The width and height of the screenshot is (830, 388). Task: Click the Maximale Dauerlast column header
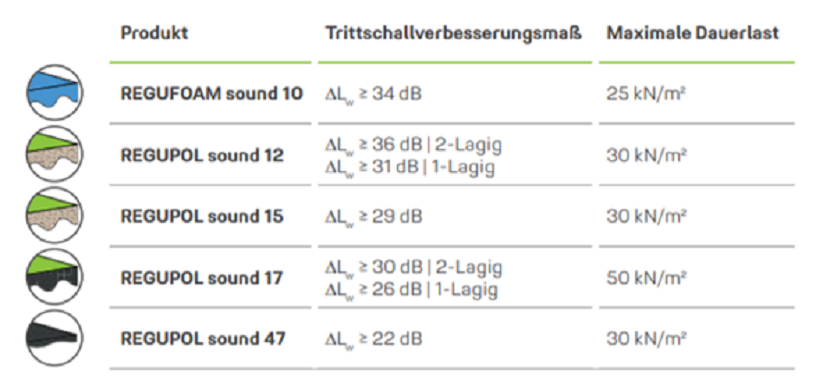[693, 33]
